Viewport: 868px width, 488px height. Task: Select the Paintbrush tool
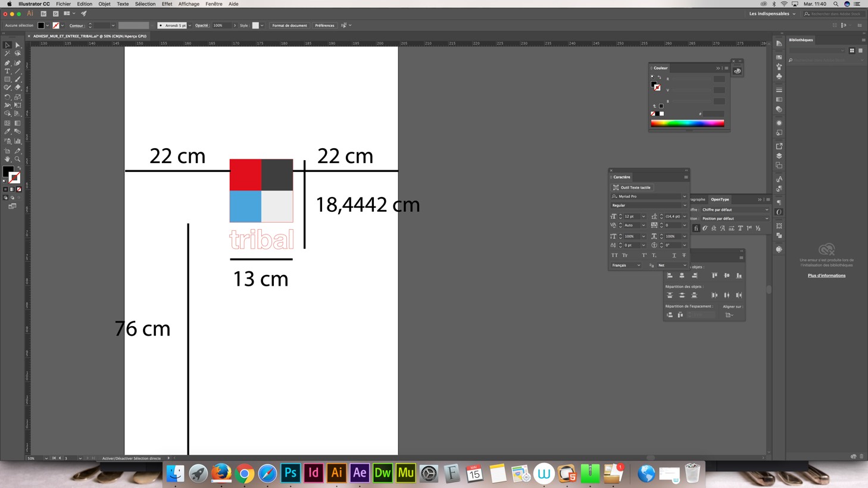coord(17,79)
